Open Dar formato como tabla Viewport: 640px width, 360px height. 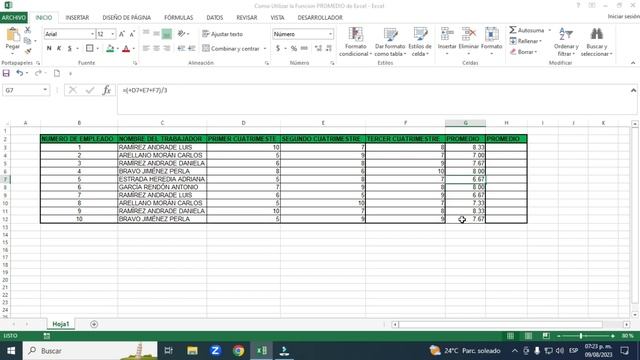(x=390, y=42)
